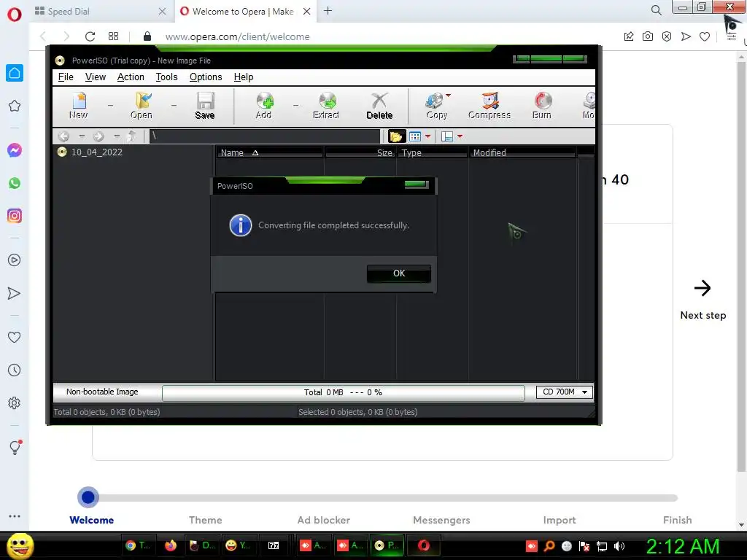
Task: Switch to the Speed Dial tab
Action: pos(100,12)
